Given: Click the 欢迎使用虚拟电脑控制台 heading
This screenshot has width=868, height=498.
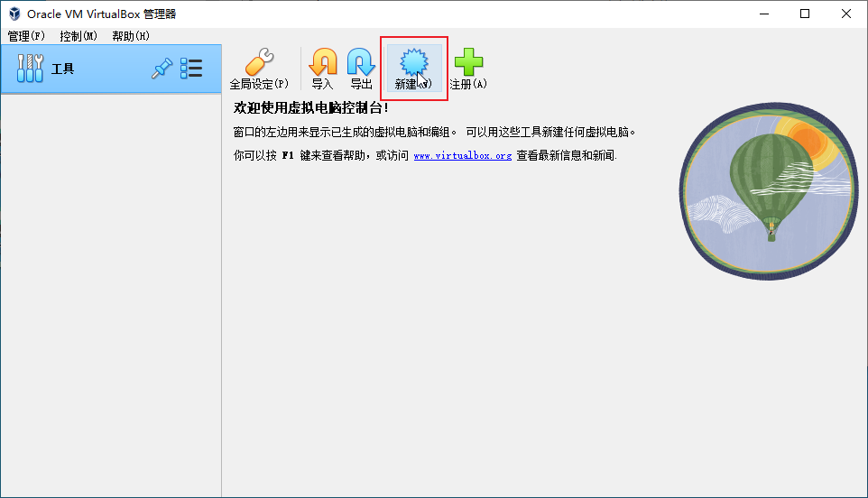Looking at the screenshot, I should click(311, 108).
